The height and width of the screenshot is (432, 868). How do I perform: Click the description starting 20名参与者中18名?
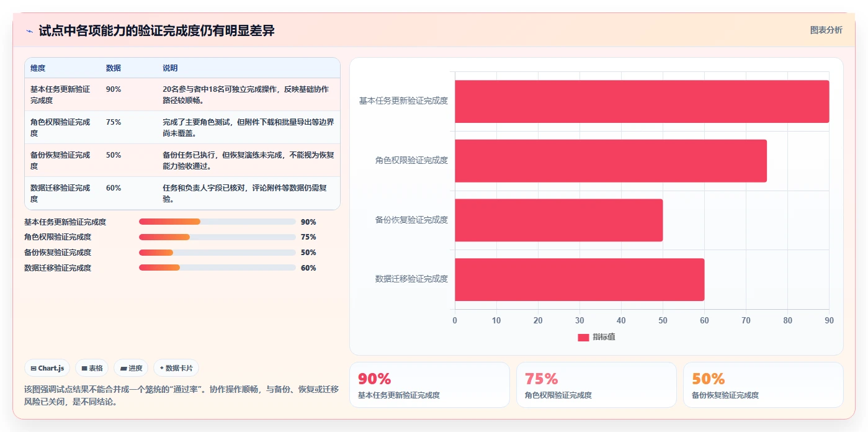tap(246, 94)
